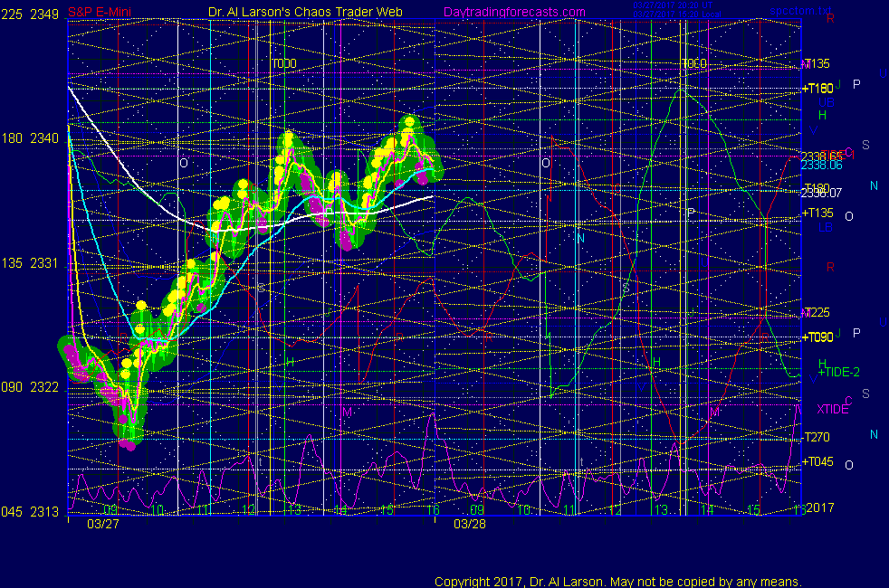Click the T225 level marker
This screenshot has height=588, width=889.
coord(817,312)
